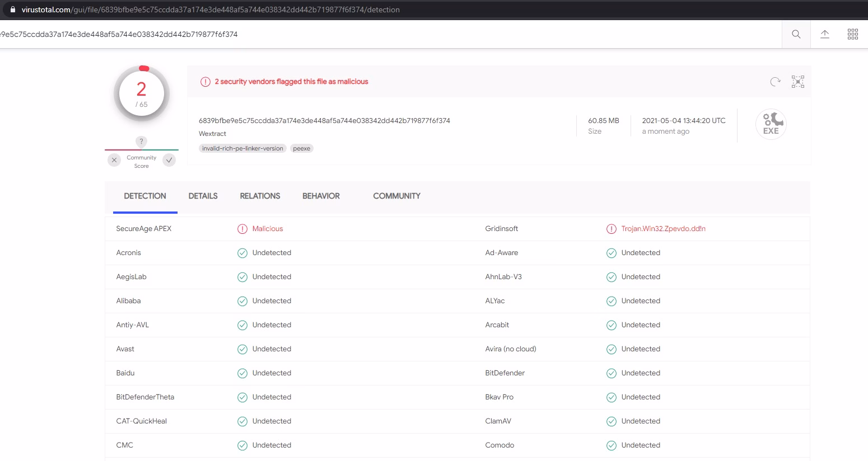Click the malicious alert icon for SecureAge APEX

[242, 229]
